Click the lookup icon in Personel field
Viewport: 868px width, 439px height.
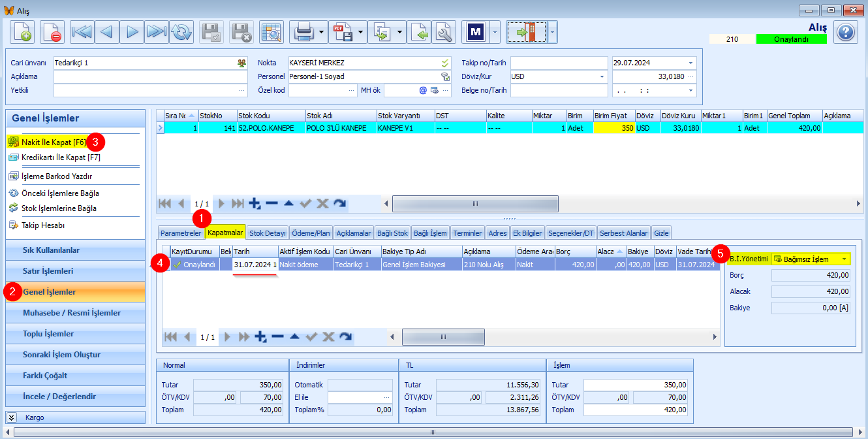coord(445,77)
